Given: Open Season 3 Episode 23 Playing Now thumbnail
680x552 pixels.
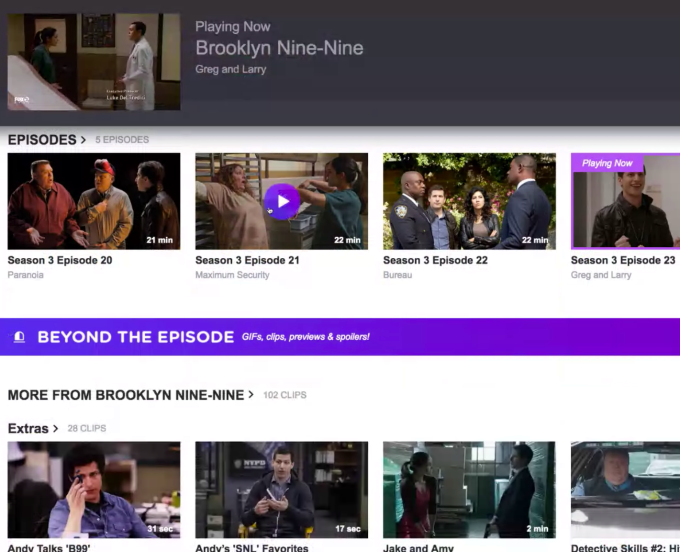Looking at the screenshot, I should (625, 201).
